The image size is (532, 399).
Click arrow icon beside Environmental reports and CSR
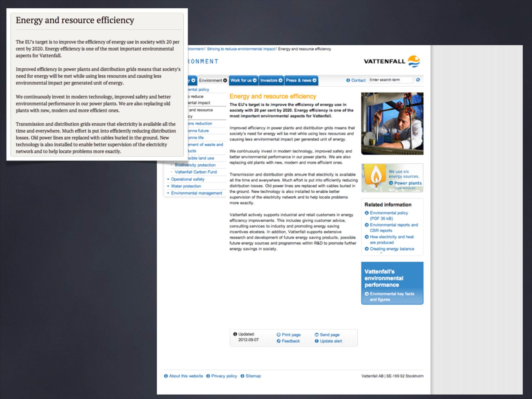(367, 225)
